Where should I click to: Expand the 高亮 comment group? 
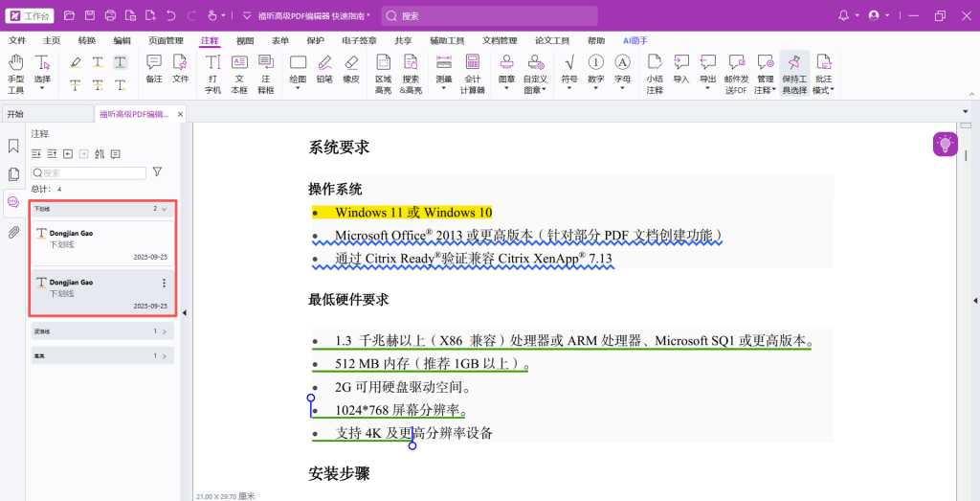pos(164,356)
